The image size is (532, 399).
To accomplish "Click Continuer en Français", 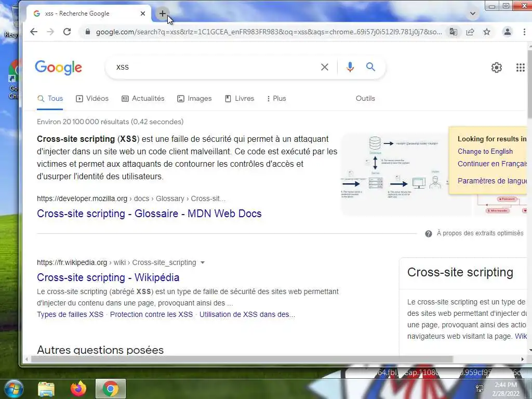I will click(x=492, y=164).
